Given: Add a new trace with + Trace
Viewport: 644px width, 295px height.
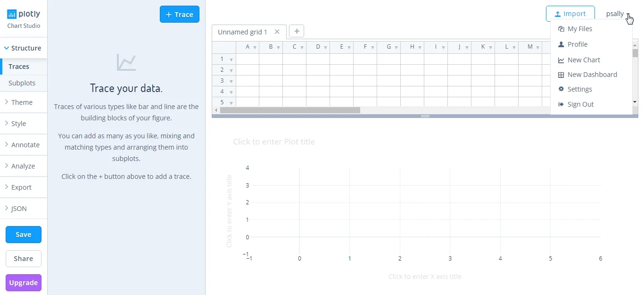Looking at the screenshot, I should [x=180, y=14].
